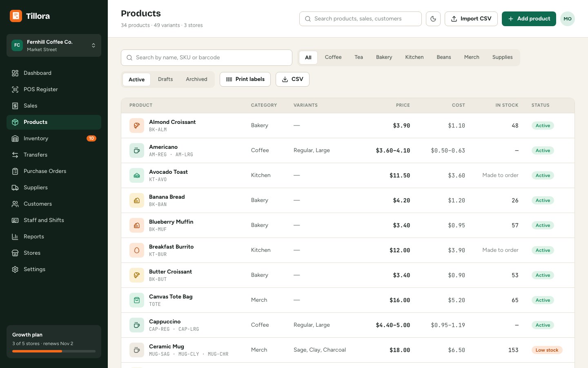Filter products by Bakery category
The image size is (588, 368).
point(384,57)
